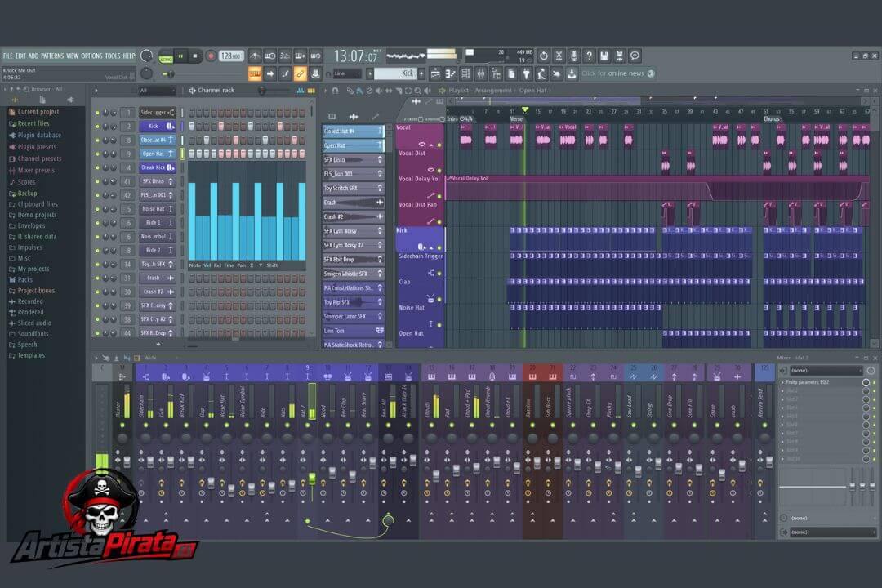Viewport: 882px width, 588px height.
Task: Open the Channel rack options arrow
Action: (x=96, y=91)
